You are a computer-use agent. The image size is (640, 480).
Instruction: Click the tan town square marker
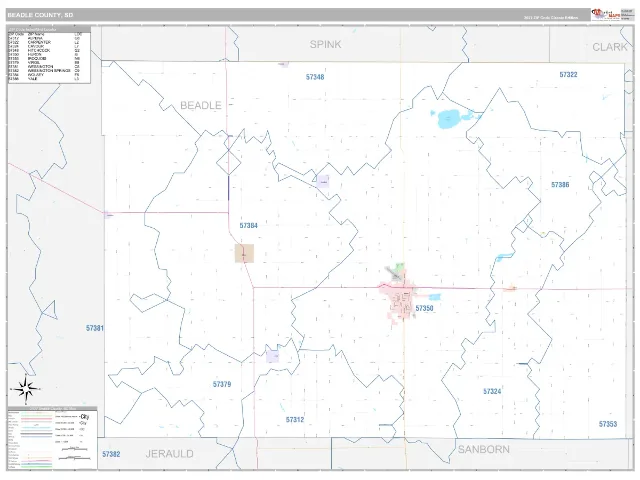(244, 253)
